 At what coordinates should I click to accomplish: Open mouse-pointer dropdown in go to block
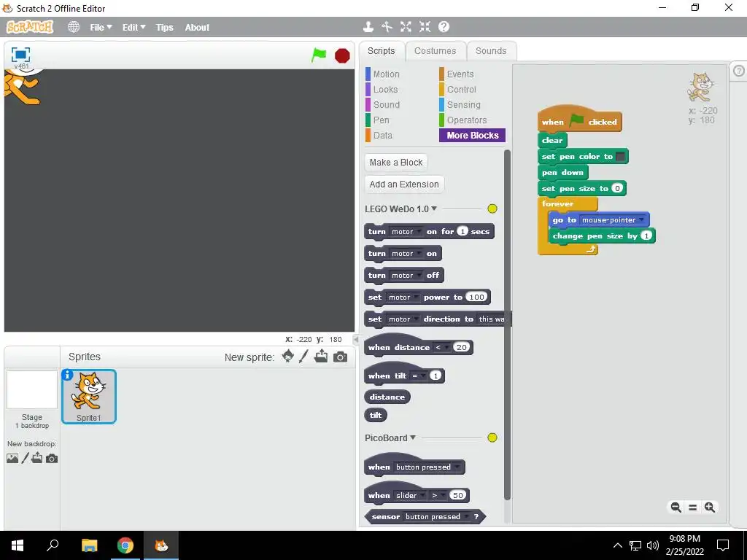point(613,220)
